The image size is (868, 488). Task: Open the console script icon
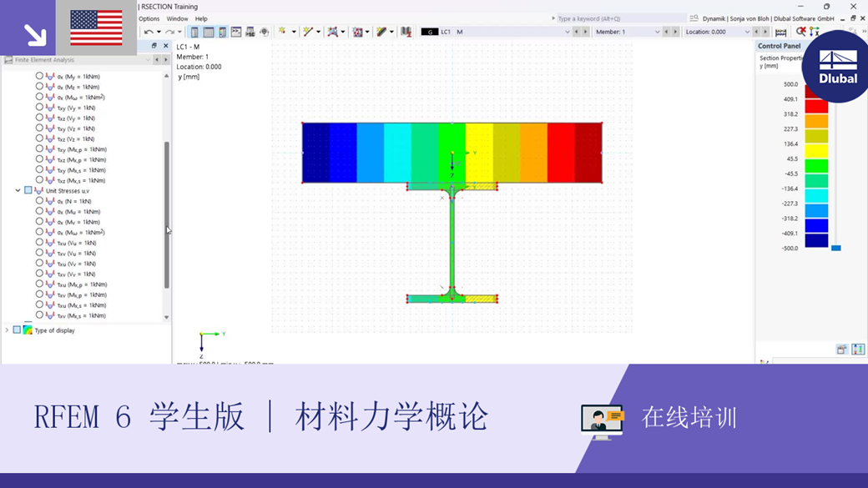click(236, 32)
